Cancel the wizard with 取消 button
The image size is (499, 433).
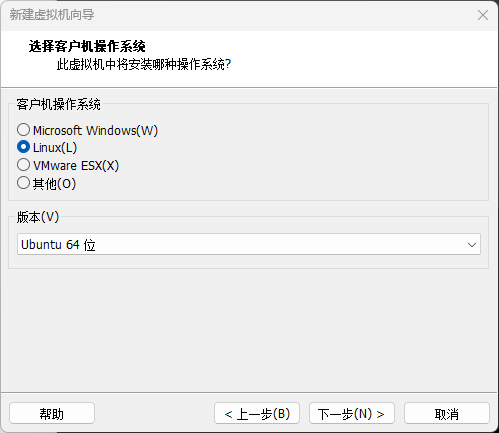tap(447, 413)
